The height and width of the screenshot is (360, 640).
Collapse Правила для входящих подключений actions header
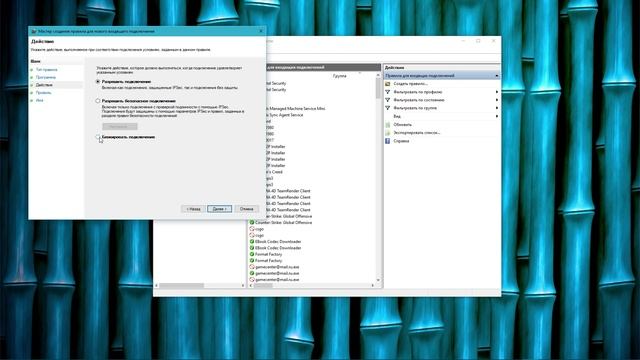pyautogui.click(x=497, y=76)
